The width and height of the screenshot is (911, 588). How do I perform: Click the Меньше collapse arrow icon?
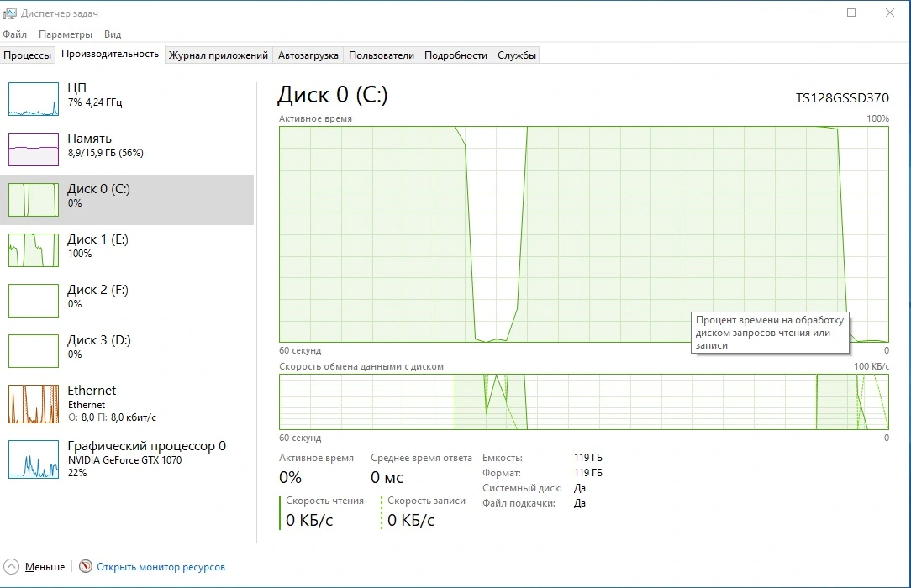click(x=12, y=566)
